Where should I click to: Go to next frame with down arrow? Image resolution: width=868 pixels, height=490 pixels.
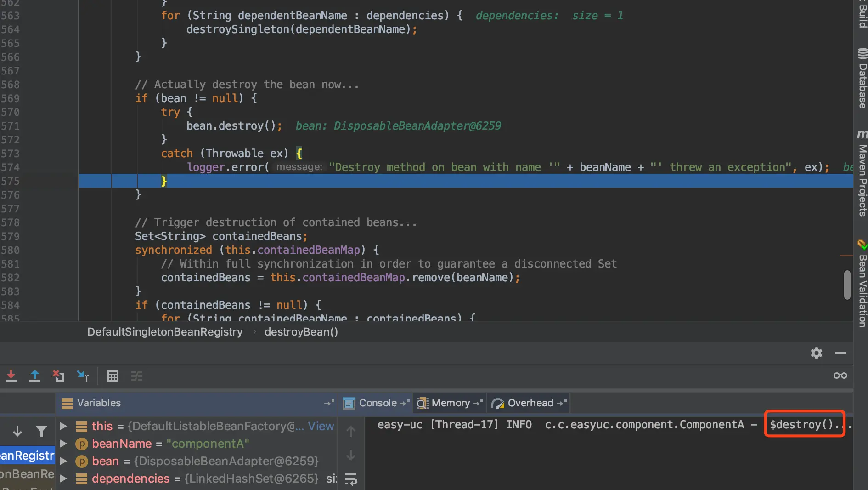click(17, 431)
